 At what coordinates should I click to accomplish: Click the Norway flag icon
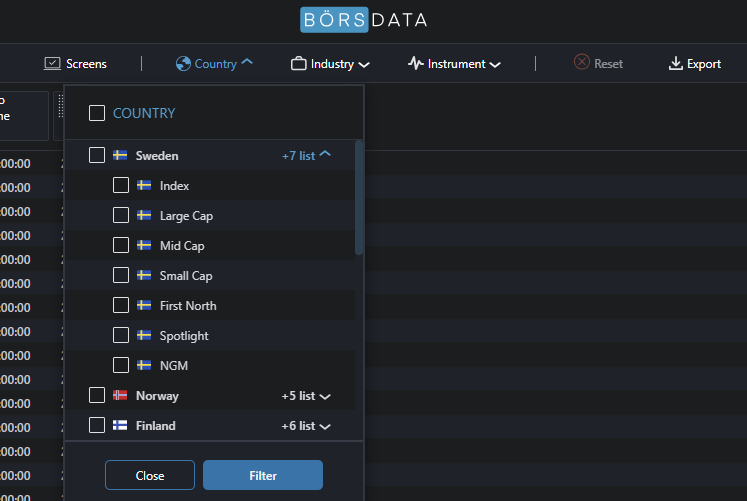[x=120, y=396]
